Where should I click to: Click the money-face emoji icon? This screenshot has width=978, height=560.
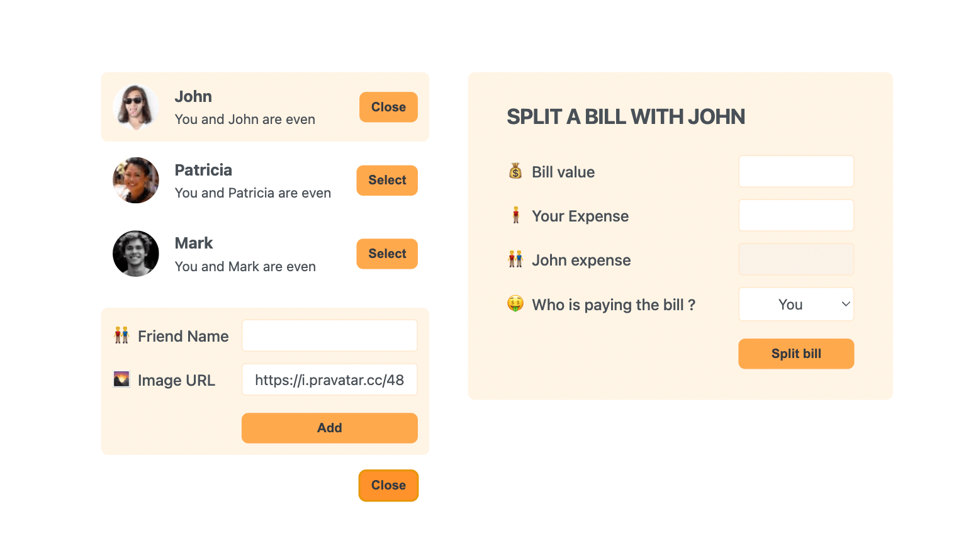pos(515,304)
